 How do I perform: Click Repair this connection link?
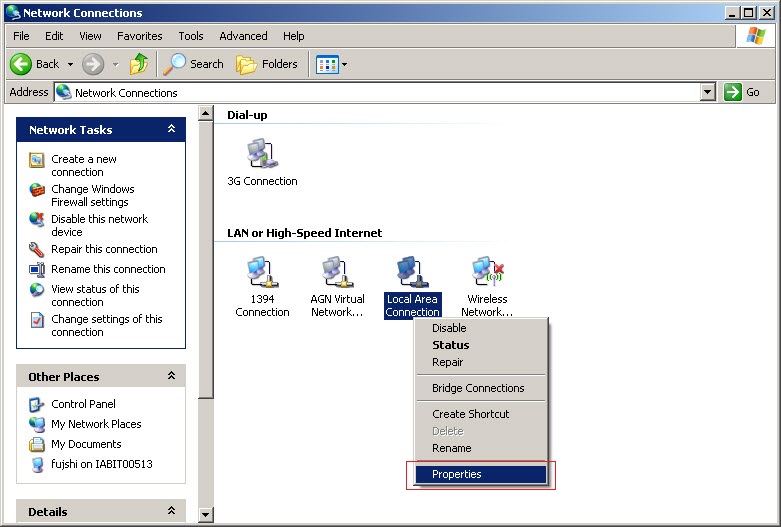(104, 249)
